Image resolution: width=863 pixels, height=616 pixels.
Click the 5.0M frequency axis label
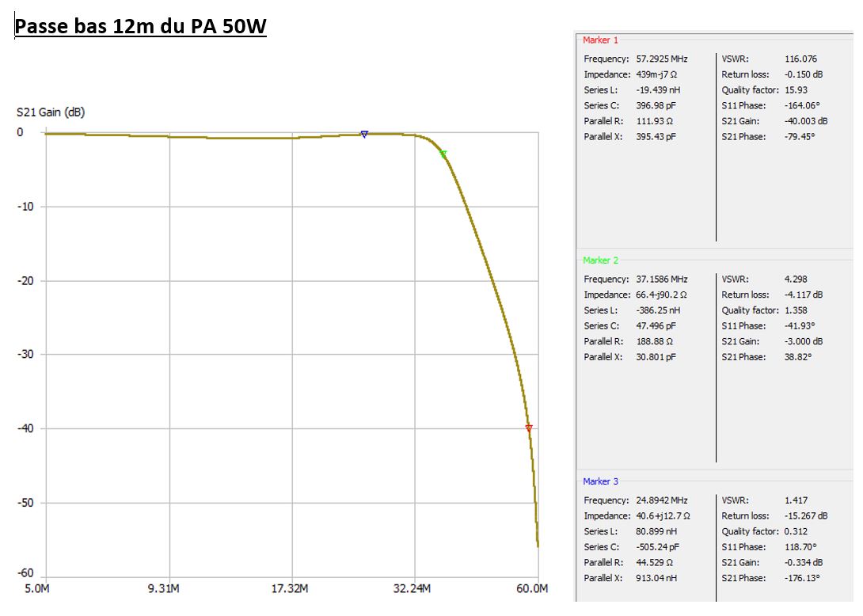coord(37,588)
